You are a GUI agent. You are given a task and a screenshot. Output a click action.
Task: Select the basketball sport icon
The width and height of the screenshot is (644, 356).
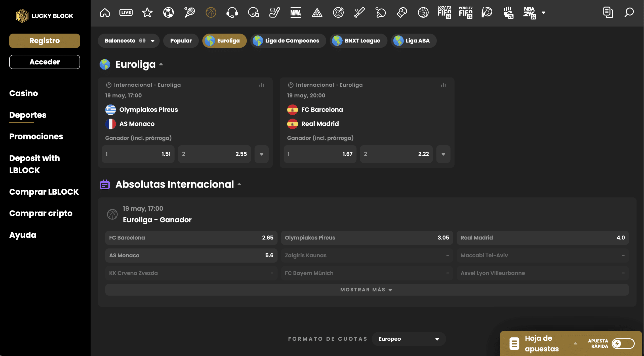pos(211,12)
